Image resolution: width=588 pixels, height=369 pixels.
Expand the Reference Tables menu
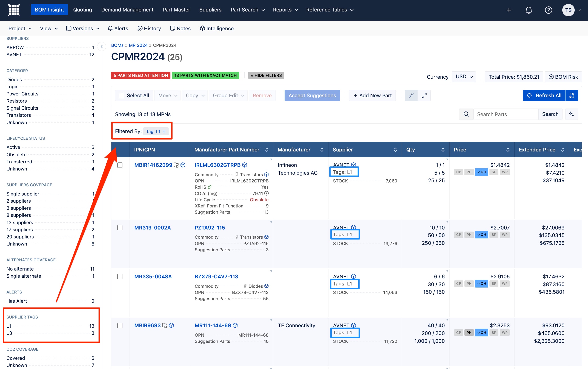330,10
